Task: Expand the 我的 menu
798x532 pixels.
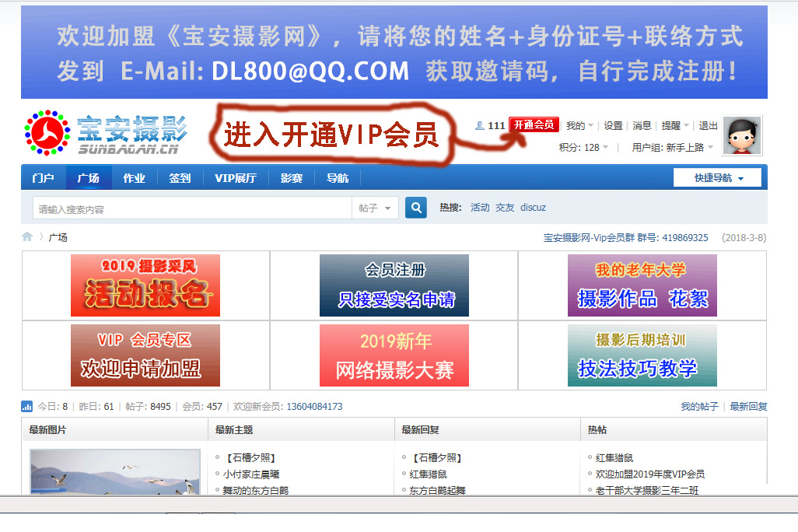Action: 579,125
